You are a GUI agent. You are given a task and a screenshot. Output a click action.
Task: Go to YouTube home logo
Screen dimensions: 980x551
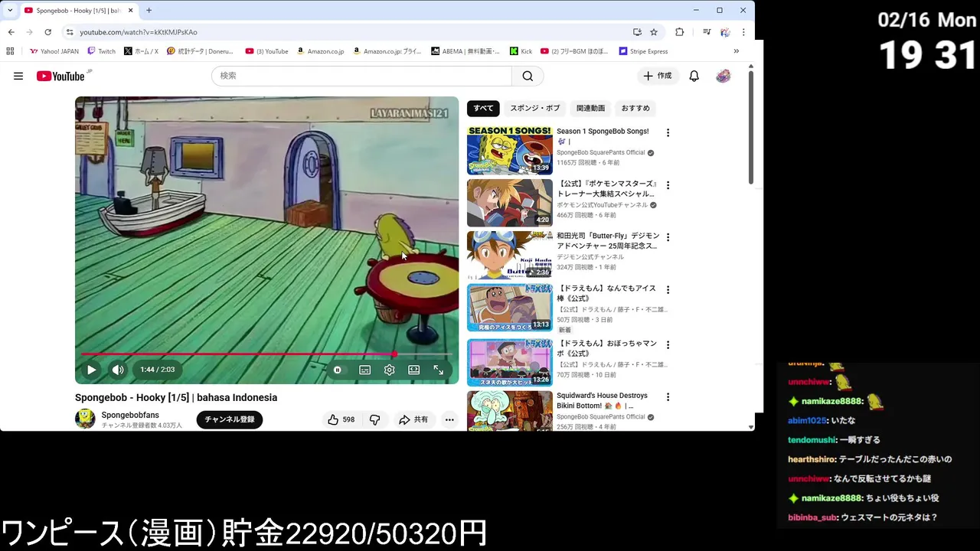(60, 76)
